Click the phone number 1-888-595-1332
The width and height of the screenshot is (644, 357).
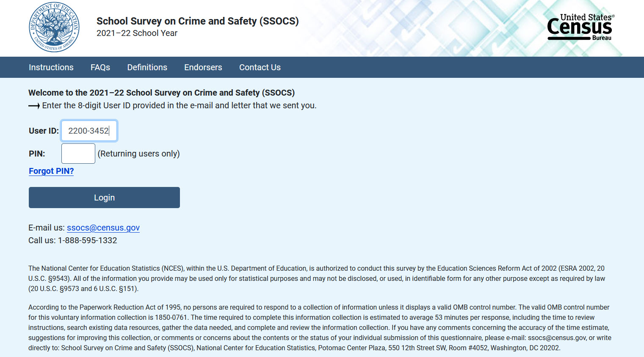(x=88, y=240)
